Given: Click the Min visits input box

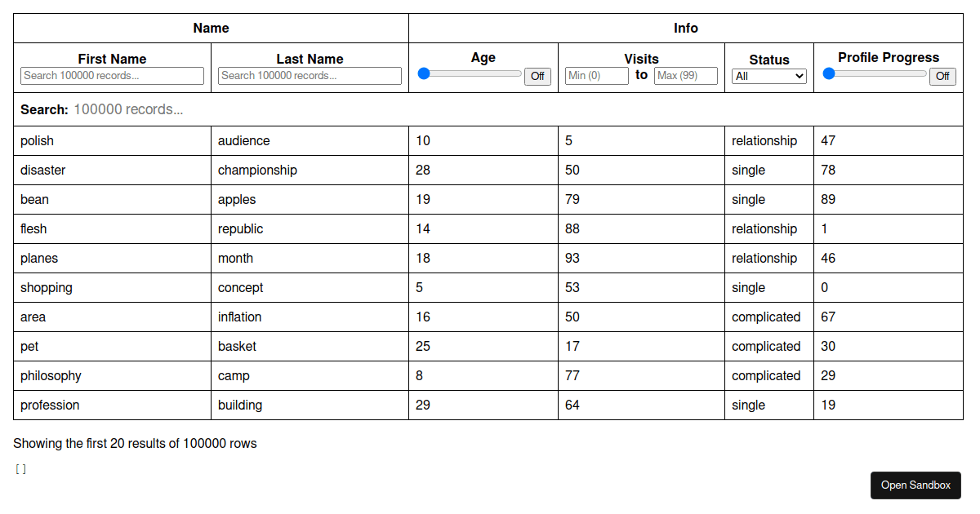Looking at the screenshot, I should point(596,75).
